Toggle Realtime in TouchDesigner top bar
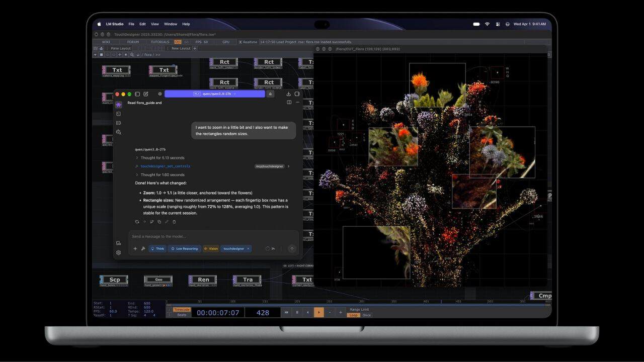The image size is (644, 362). tap(248, 42)
